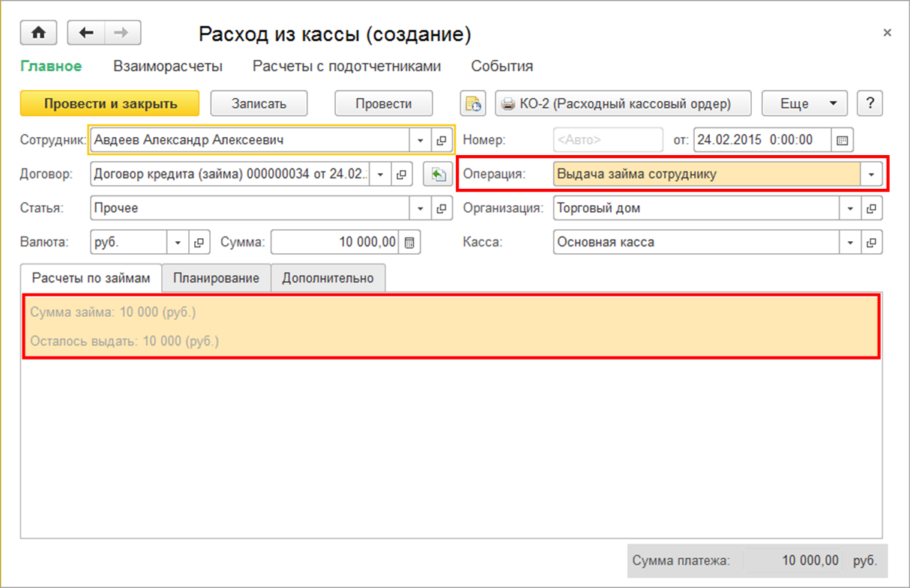
Task: Switch to the Планирование tab
Action: (x=216, y=278)
